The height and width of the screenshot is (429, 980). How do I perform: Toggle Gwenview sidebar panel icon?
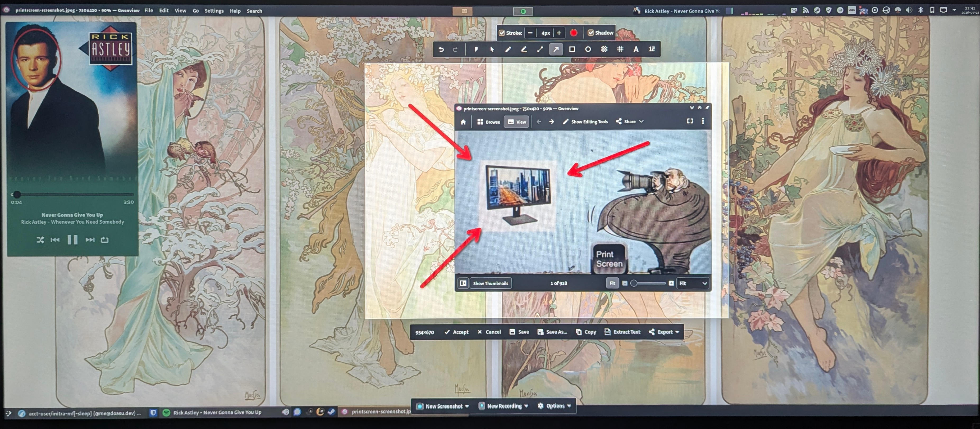[463, 283]
